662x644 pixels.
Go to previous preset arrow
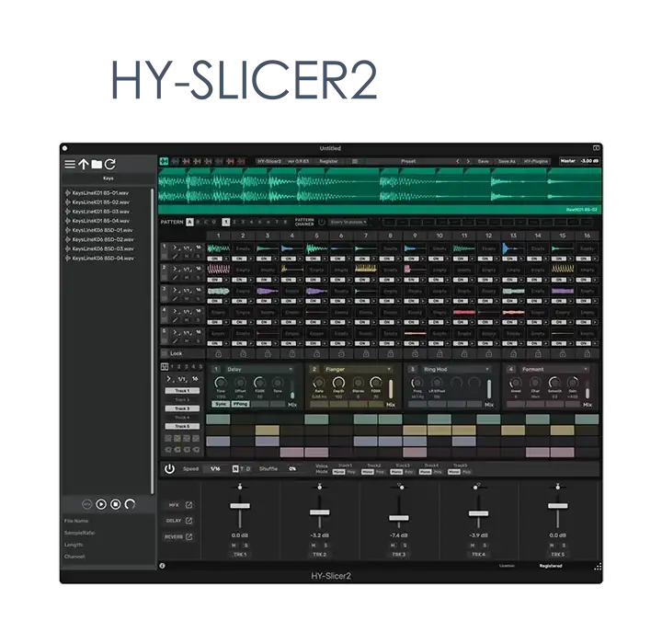point(458,161)
